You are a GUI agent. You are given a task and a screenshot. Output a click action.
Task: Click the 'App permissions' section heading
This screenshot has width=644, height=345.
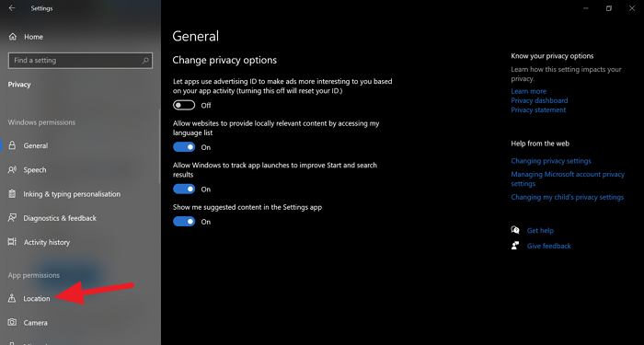tap(34, 275)
